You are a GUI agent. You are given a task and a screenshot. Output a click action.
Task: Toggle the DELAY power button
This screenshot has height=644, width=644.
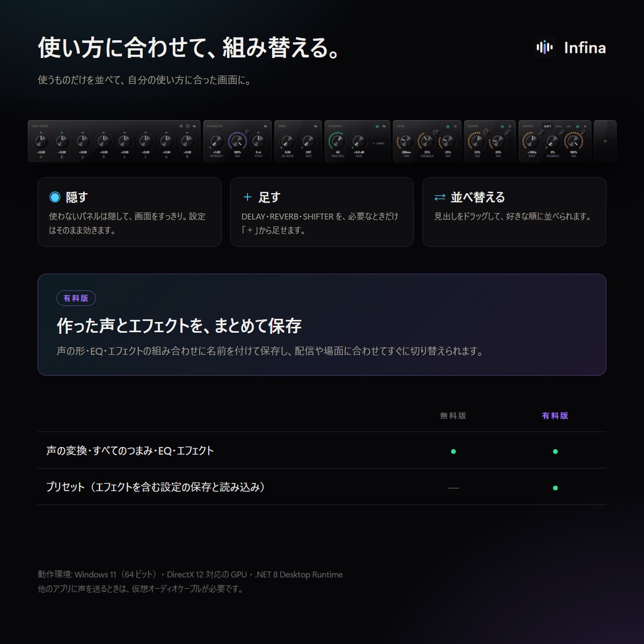click(x=448, y=126)
